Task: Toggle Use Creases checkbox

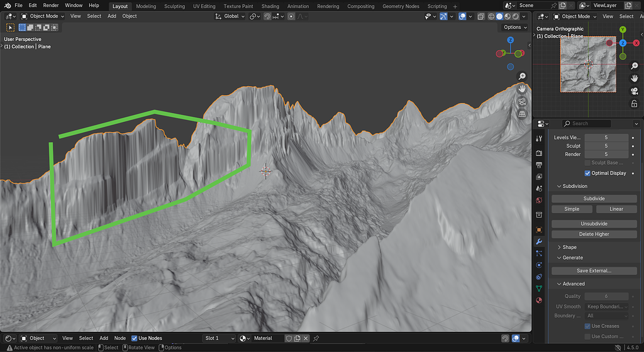Action: [x=587, y=326]
